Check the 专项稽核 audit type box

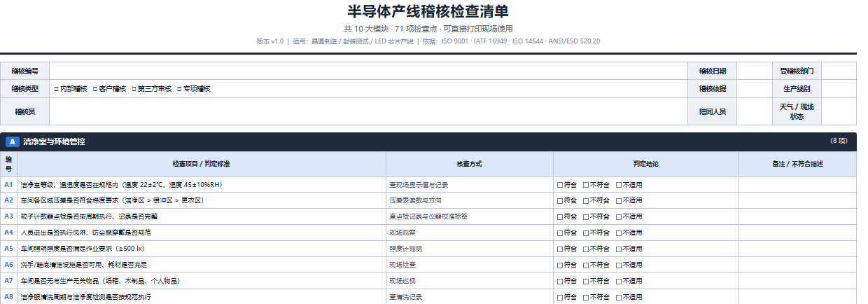click(179, 89)
